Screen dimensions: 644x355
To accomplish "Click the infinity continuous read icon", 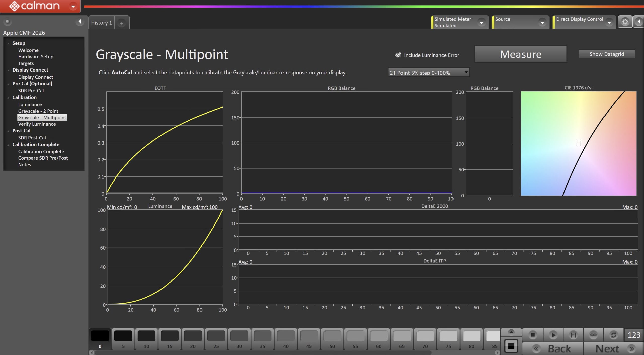I will pyautogui.click(x=593, y=335).
